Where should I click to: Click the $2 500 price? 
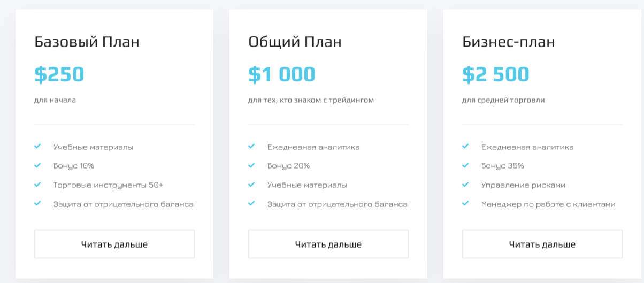[496, 74]
